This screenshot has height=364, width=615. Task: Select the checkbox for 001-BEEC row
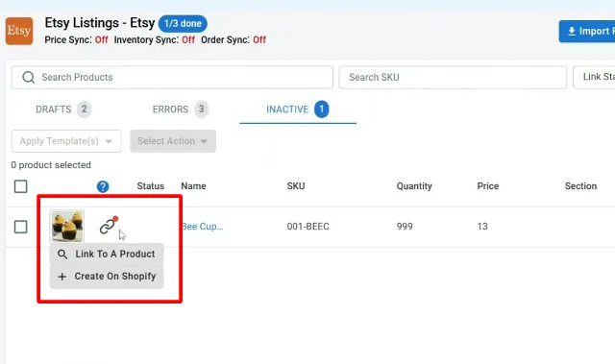click(21, 227)
